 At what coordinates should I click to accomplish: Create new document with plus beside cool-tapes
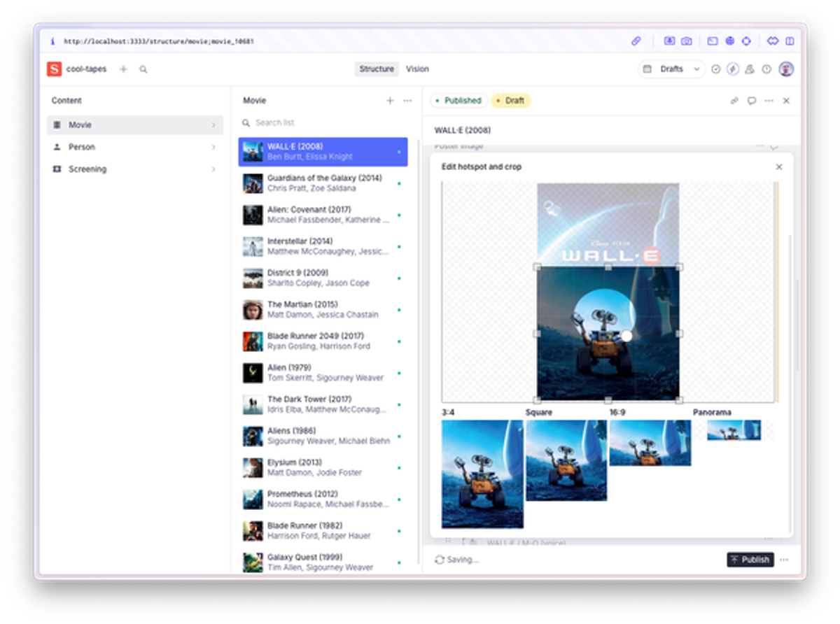tap(123, 69)
